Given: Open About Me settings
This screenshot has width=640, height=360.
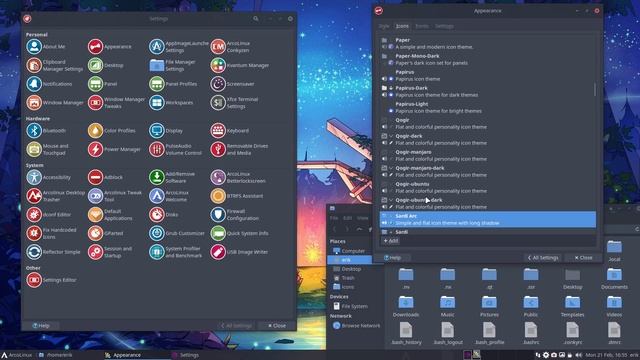Looking at the screenshot, I should click(46, 47).
